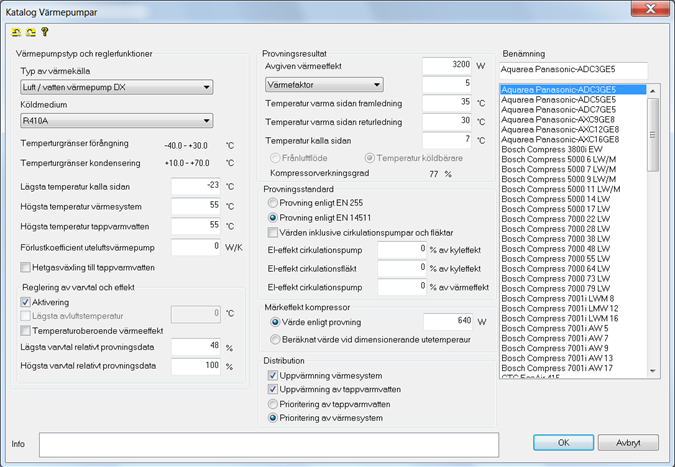Select Bosch Compress 7001i AW 5
Screen dimensions: 675x467
click(573, 328)
